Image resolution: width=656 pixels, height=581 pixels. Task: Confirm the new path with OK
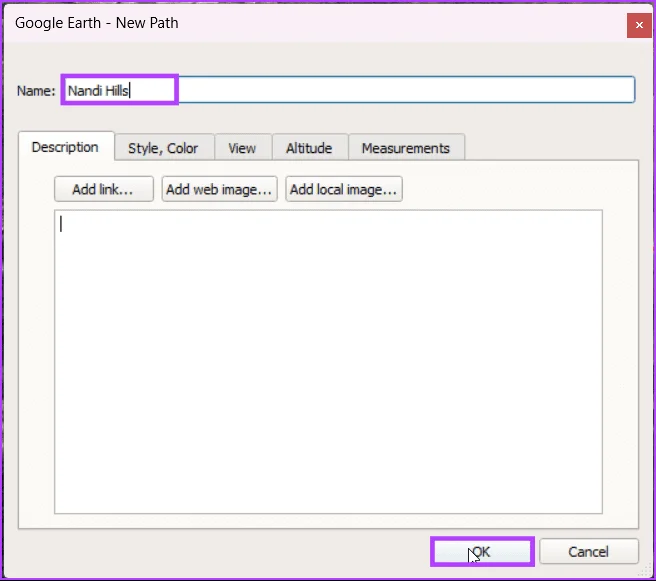click(482, 552)
